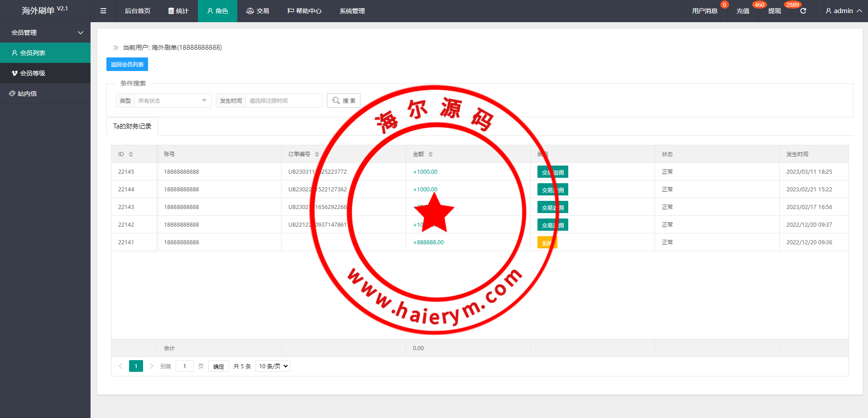Click account 18888888888 in row 22145
868x418 pixels.
coord(182,172)
